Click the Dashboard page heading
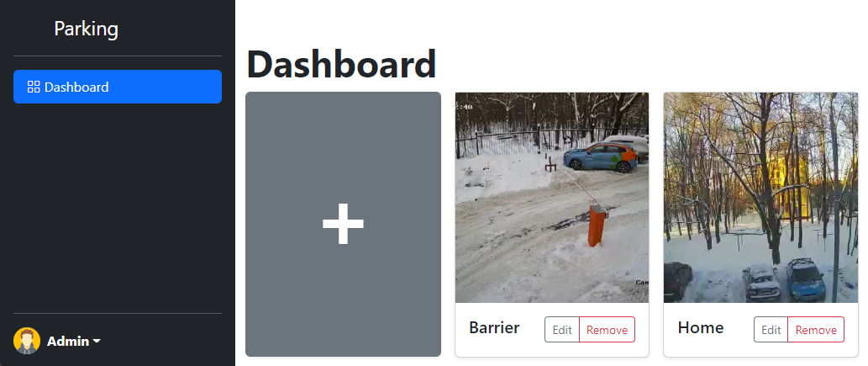The width and height of the screenshot is (868, 366). [341, 64]
